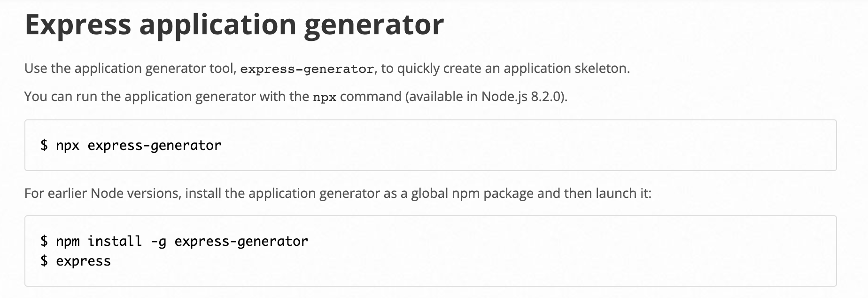Click the 'Node.js 8.2.0' text
868x298 pixels.
tap(521, 96)
